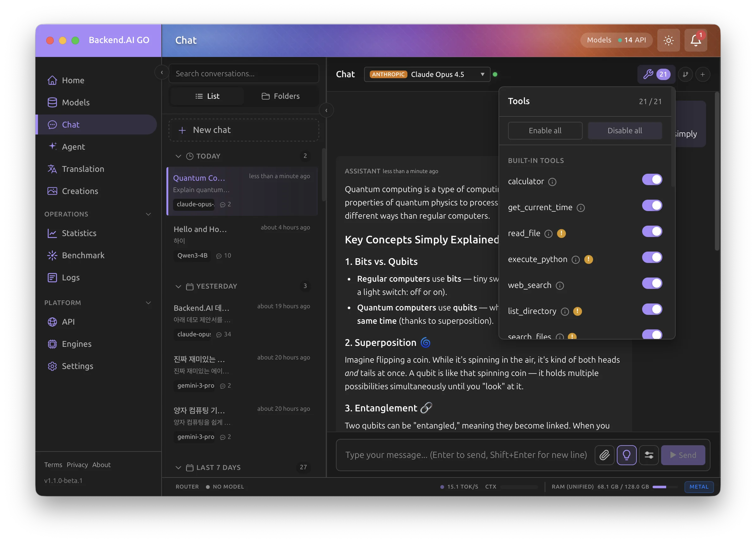
Task: Disable the calculator built-in tool
Action: tap(652, 179)
